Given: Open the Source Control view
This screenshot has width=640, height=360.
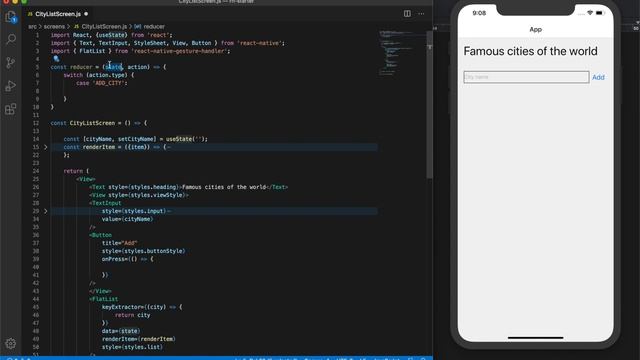Looking at the screenshot, I should [11, 62].
